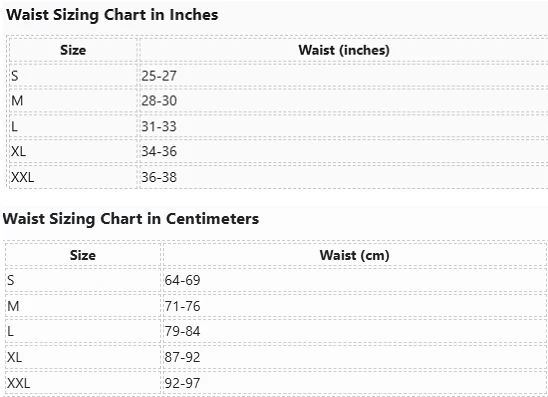Click the 'Waist Sizing Chart in Inches' heading
548x397 pixels.
coord(112,15)
